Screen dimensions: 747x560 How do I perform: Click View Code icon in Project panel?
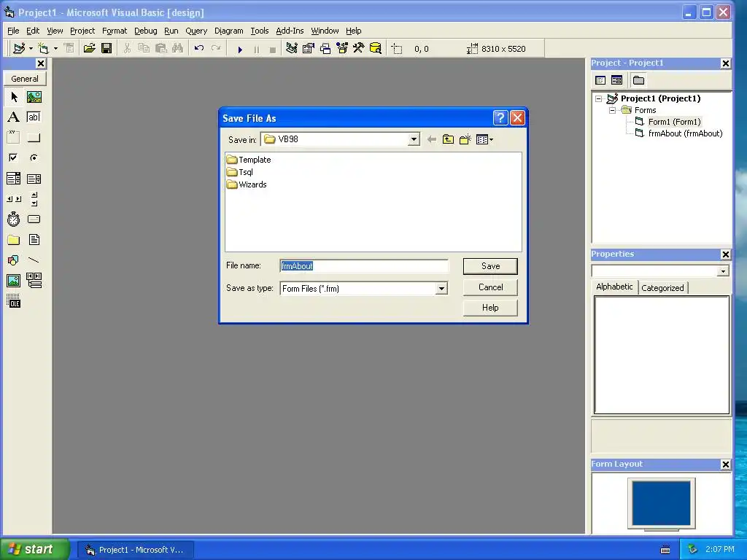point(600,80)
